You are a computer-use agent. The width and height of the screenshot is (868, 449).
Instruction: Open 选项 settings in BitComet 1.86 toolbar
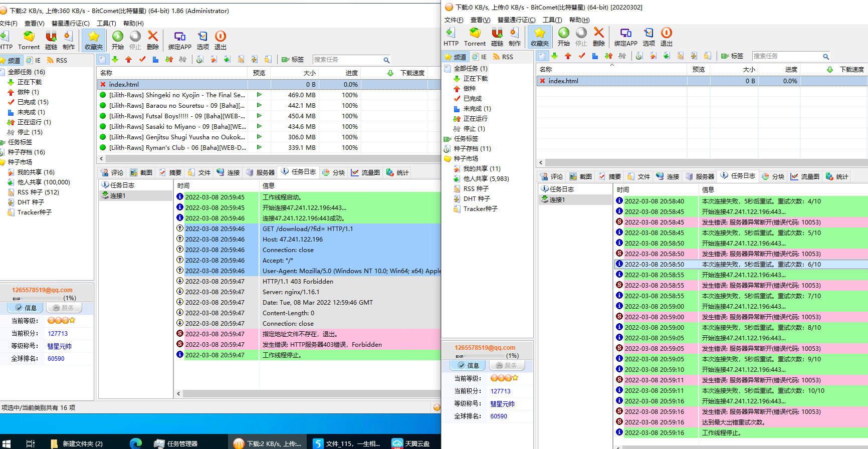click(x=202, y=40)
